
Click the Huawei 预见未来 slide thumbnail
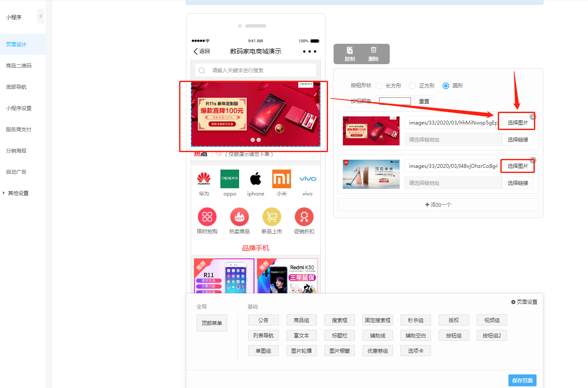tap(371, 174)
